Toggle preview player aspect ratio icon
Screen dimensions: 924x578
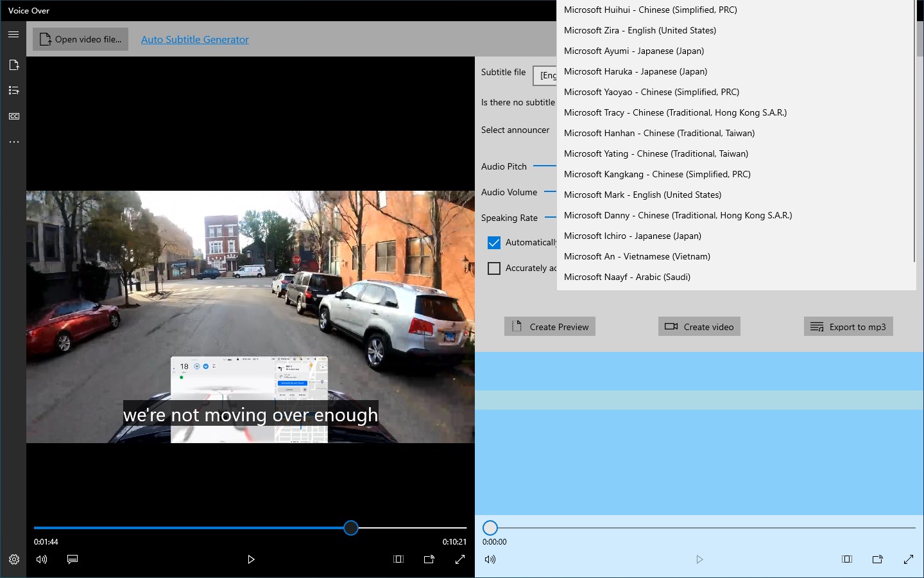coord(847,559)
